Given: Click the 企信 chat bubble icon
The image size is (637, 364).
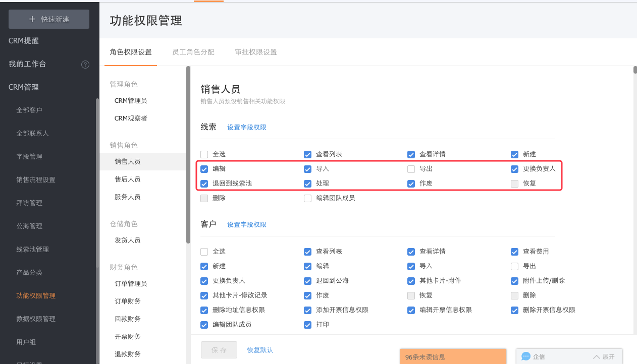Looking at the screenshot, I should (x=526, y=356).
